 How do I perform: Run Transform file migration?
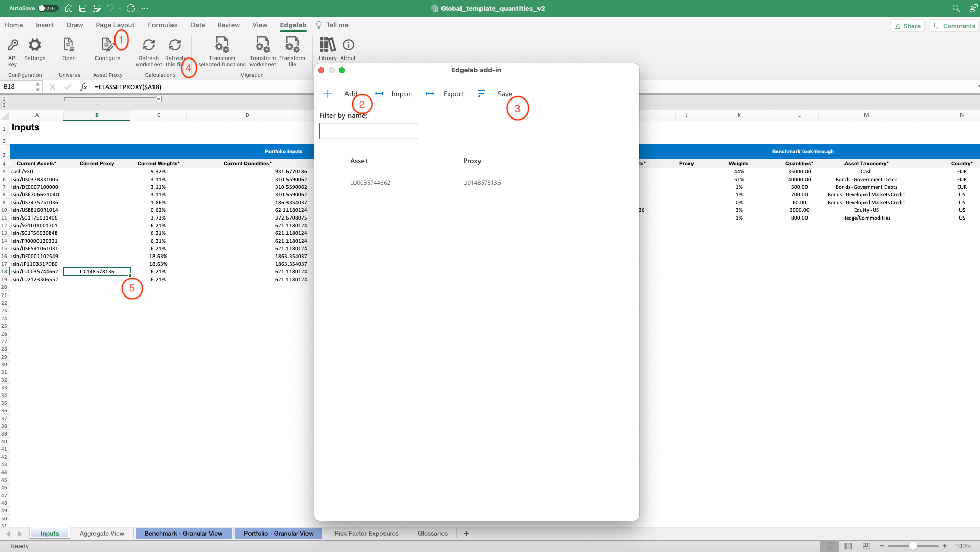pos(292,52)
